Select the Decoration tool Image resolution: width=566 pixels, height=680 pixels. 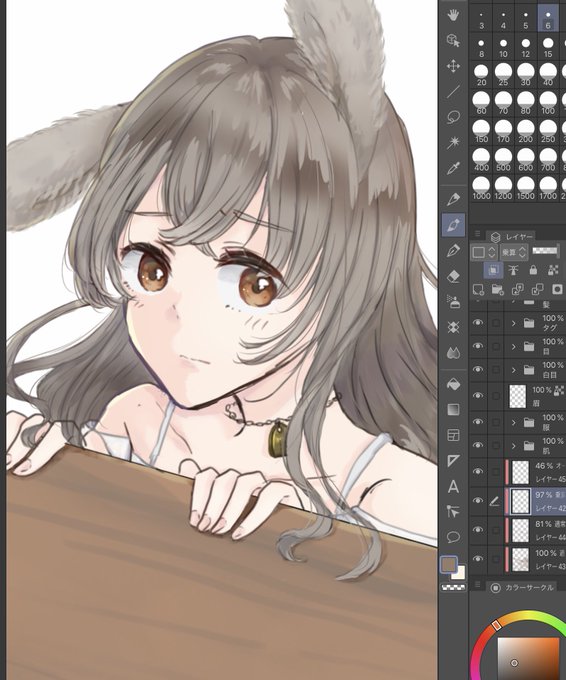(453, 327)
